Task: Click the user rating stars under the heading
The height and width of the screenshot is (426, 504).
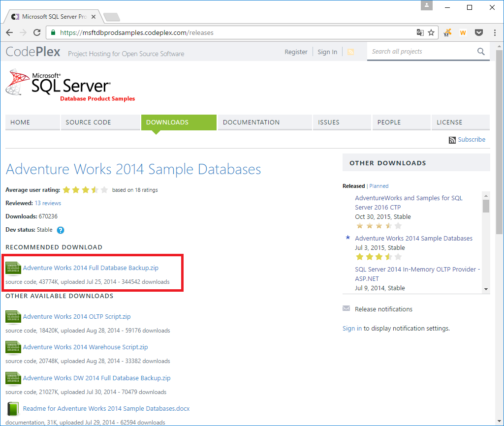Action: pyautogui.click(x=85, y=190)
